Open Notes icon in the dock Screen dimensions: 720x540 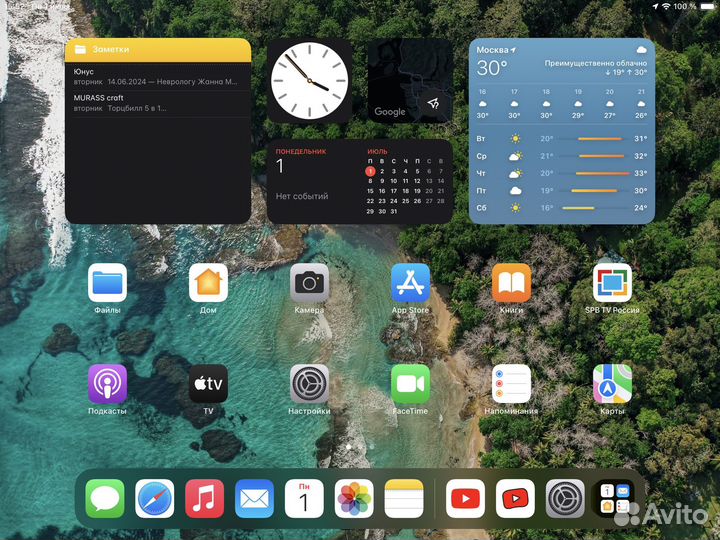(404, 499)
